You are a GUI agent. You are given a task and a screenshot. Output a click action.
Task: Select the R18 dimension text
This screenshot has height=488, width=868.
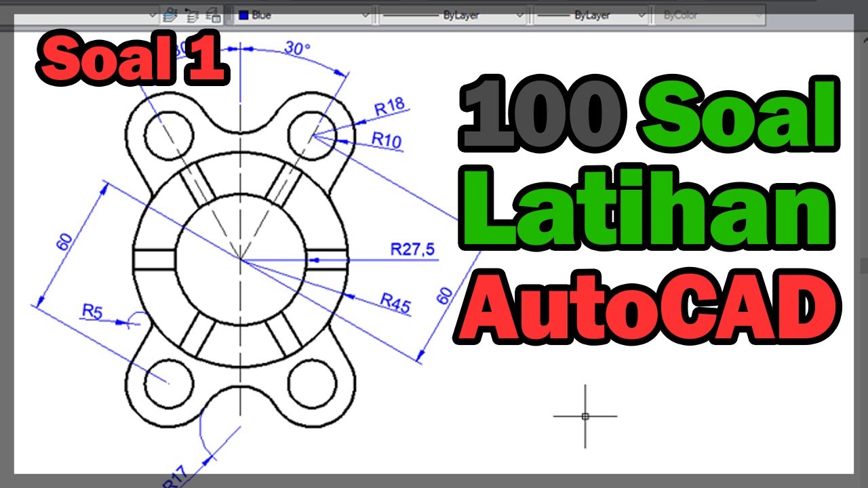coord(389,106)
